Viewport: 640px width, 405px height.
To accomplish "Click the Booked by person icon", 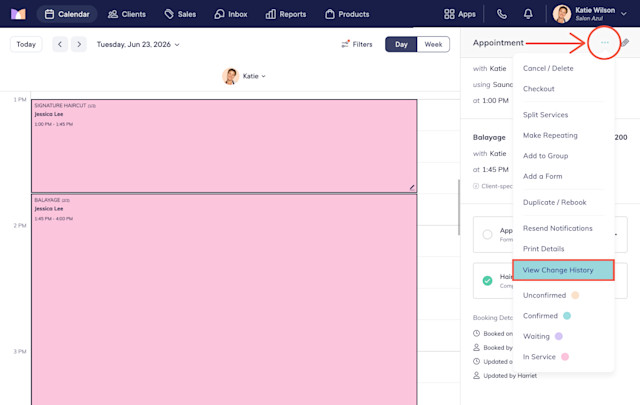I will tap(476, 347).
